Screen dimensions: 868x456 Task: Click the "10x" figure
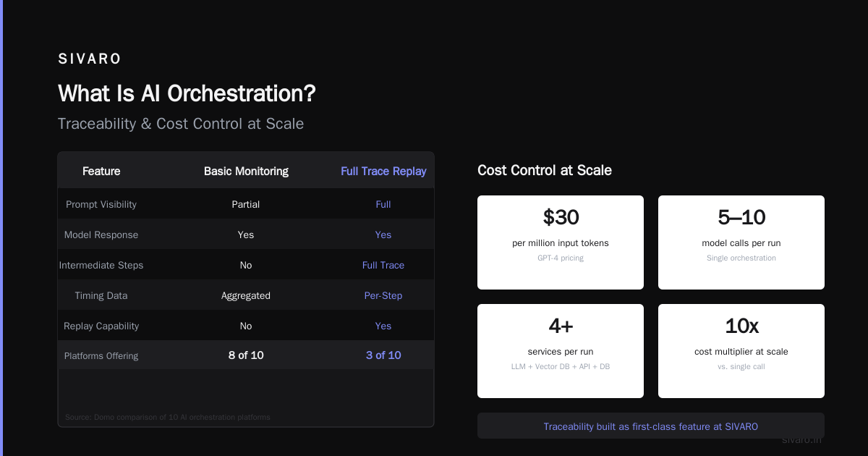coord(741,326)
